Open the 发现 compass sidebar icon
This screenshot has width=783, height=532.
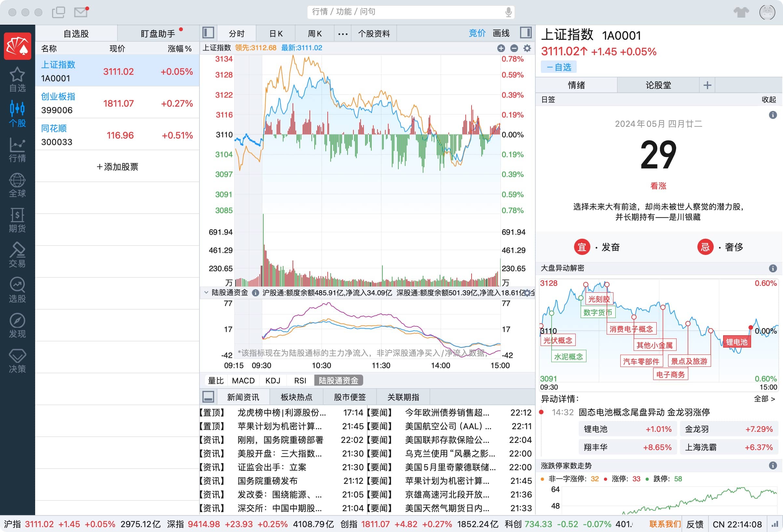point(17,325)
